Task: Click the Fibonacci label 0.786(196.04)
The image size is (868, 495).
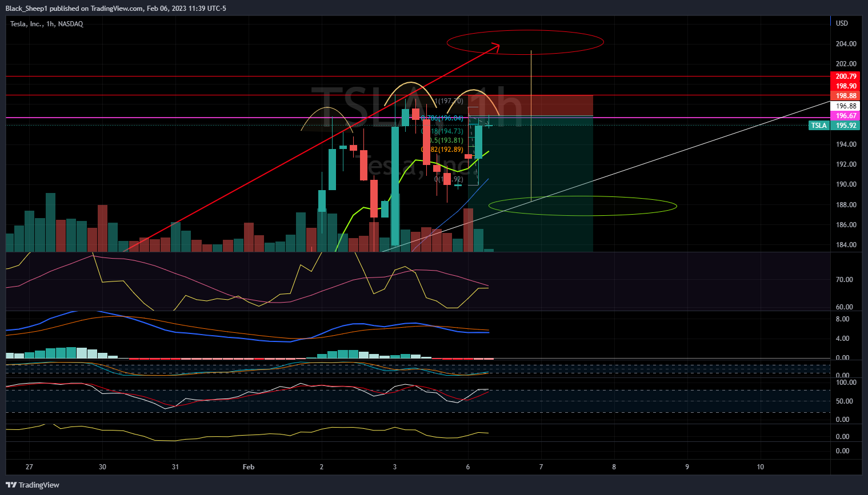Action: click(x=442, y=118)
